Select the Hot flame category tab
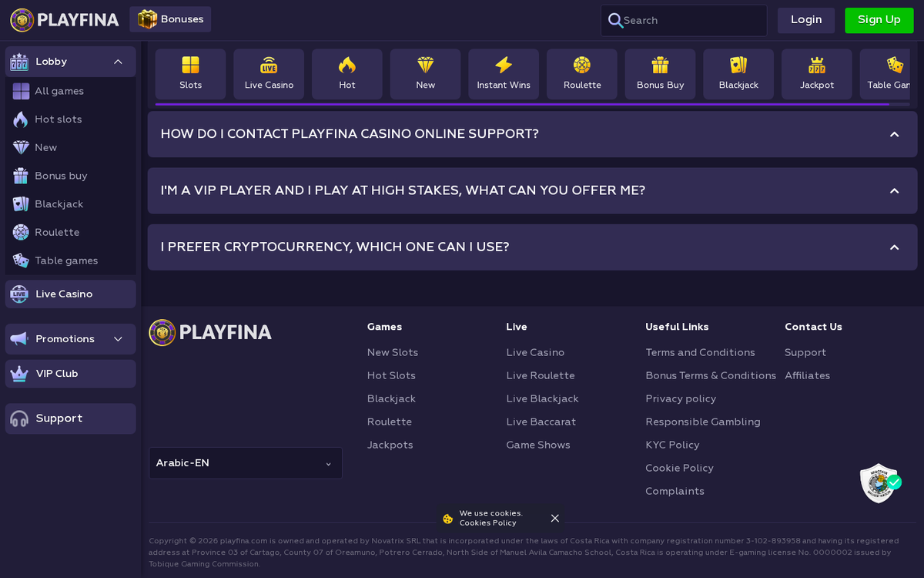The image size is (924, 578). (347, 74)
